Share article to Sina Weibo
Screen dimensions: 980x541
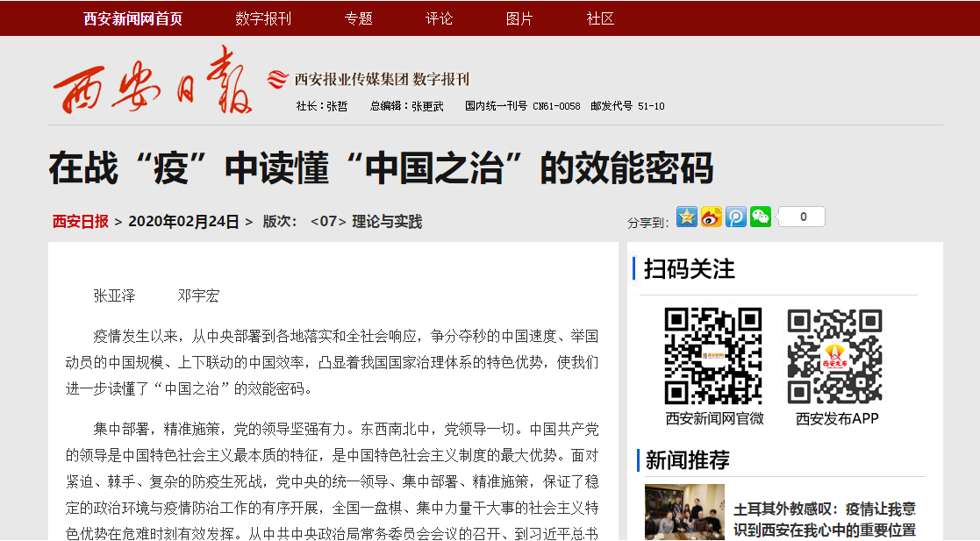click(712, 217)
